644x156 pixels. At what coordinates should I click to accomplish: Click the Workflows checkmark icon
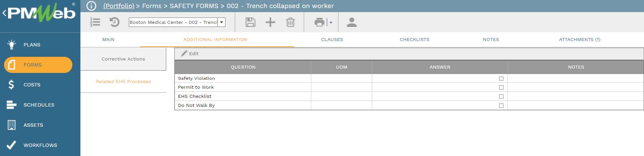coord(11,145)
